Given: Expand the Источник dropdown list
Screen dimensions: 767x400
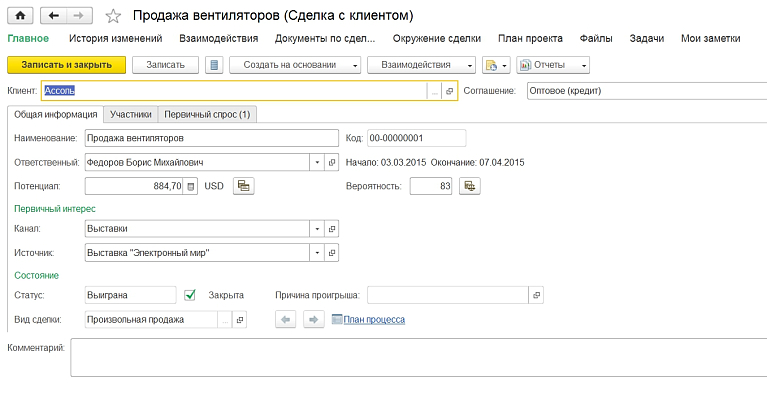Looking at the screenshot, I should tap(317, 253).
